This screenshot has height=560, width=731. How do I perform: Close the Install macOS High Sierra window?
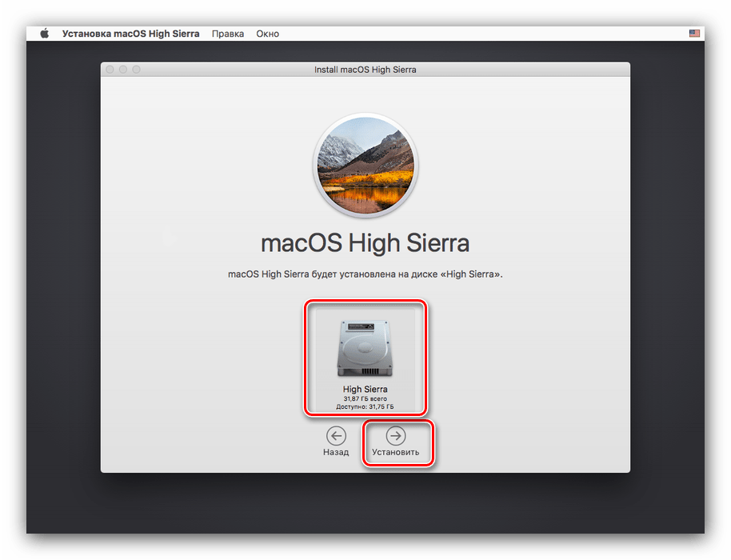tap(110, 70)
